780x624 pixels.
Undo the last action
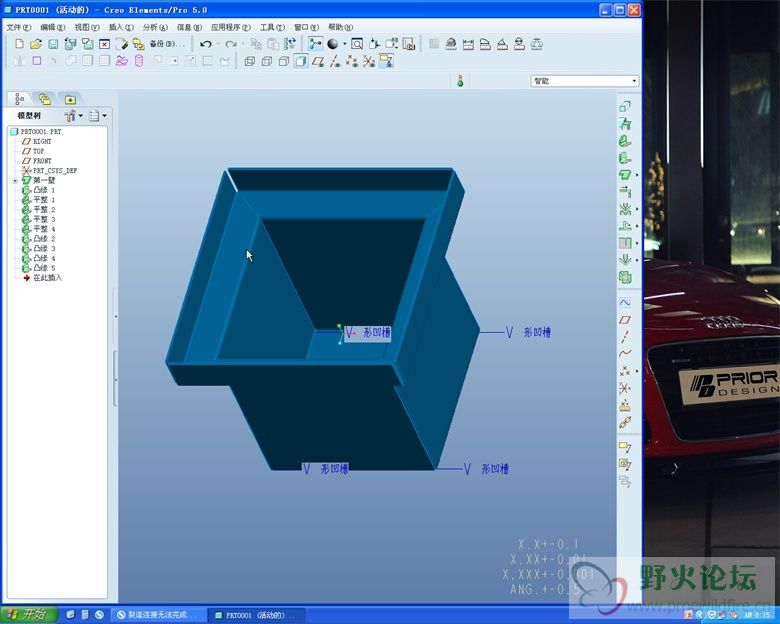[x=205, y=44]
